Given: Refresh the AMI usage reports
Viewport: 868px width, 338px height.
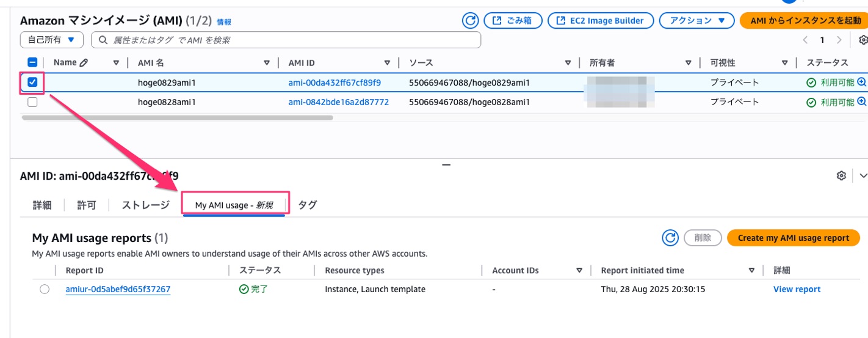Looking at the screenshot, I should (x=670, y=238).
